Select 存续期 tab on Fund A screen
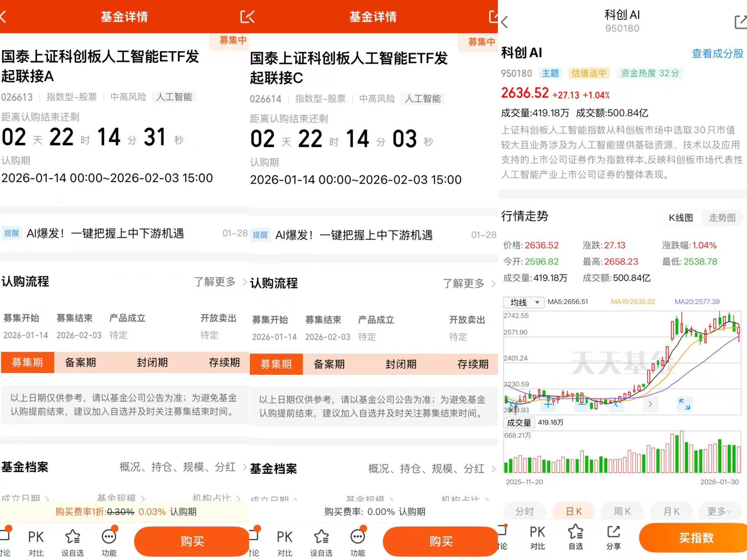The height and width of the screenshot is (560, 747). 224,362
